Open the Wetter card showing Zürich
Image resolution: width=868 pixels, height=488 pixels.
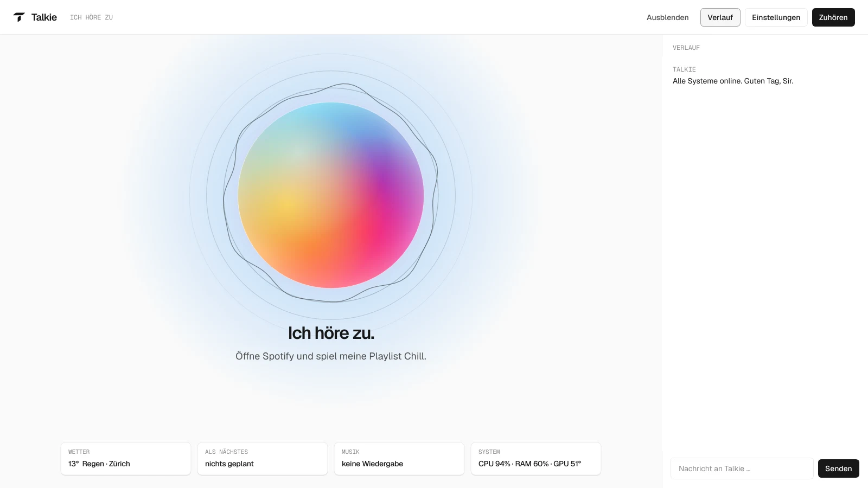tap(126, 459)
